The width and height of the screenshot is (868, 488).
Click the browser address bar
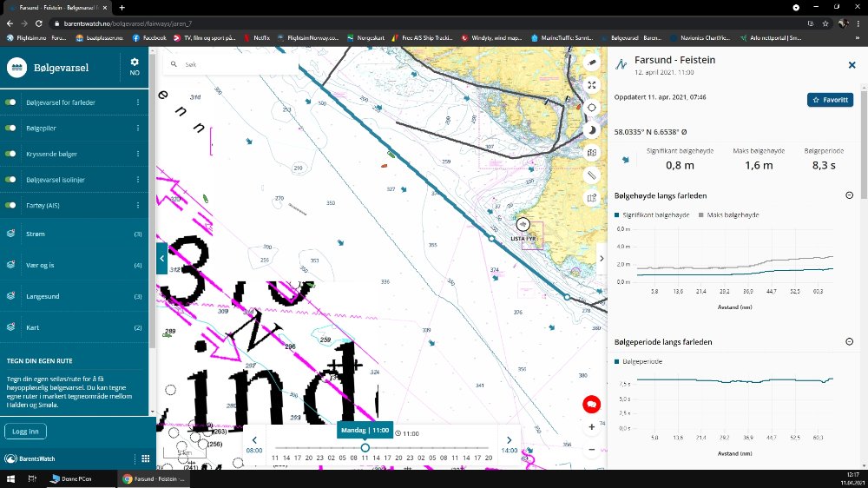point(426,23)
